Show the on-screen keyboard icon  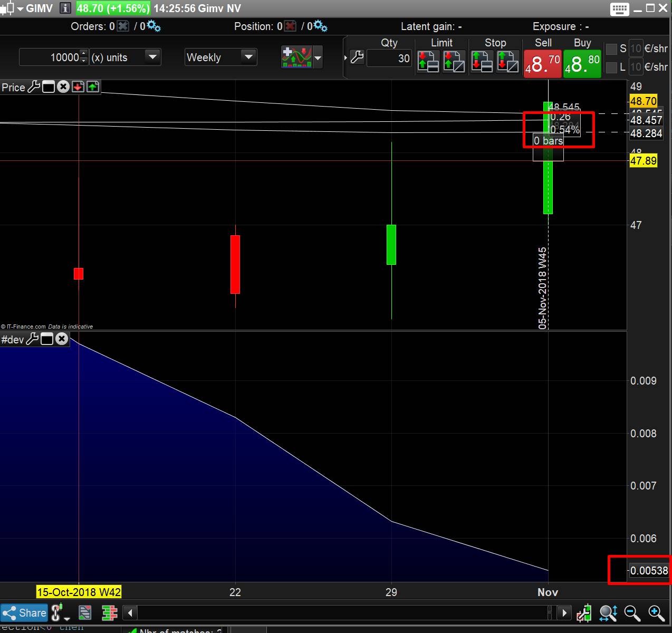[x=620, y=9]
